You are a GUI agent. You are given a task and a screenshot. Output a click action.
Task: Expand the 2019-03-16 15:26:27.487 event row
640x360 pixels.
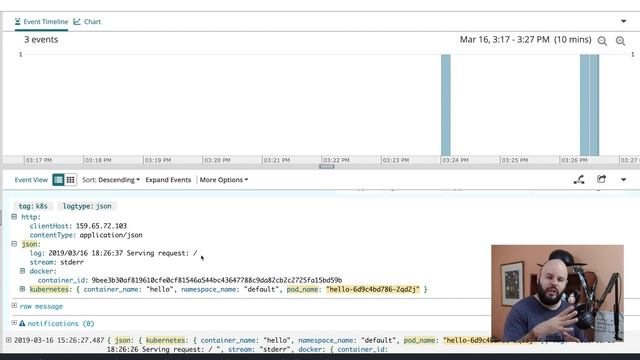[x=9, y=340]
